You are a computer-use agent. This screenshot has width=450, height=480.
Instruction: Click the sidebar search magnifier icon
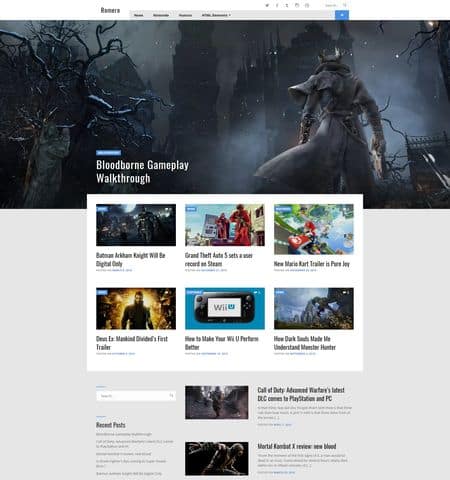click(x=172, y=396)
